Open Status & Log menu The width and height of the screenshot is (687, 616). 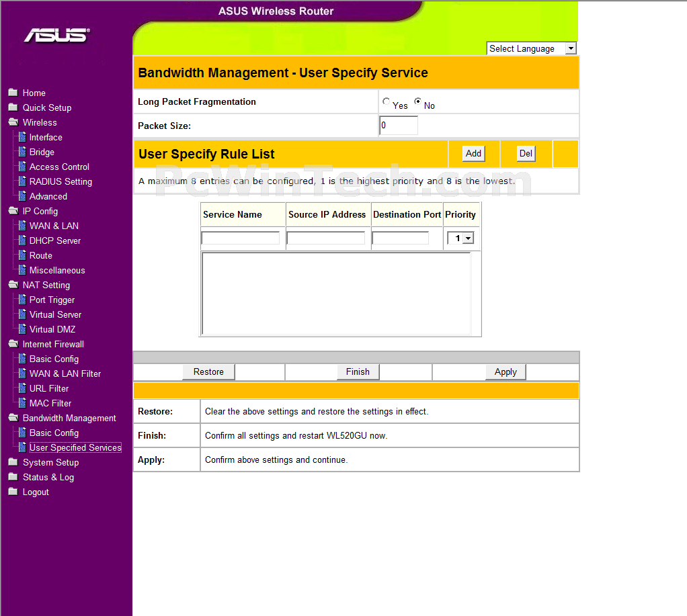48,477
